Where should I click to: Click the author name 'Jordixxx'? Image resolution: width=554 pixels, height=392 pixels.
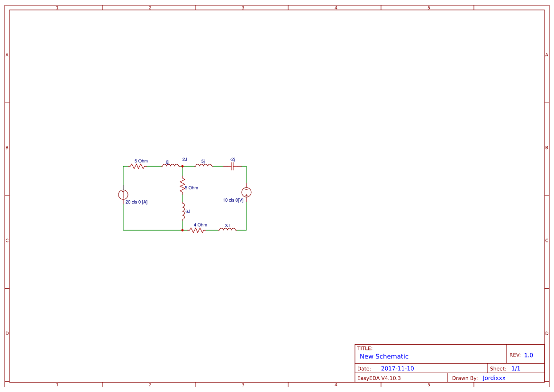tap(494, 378)
